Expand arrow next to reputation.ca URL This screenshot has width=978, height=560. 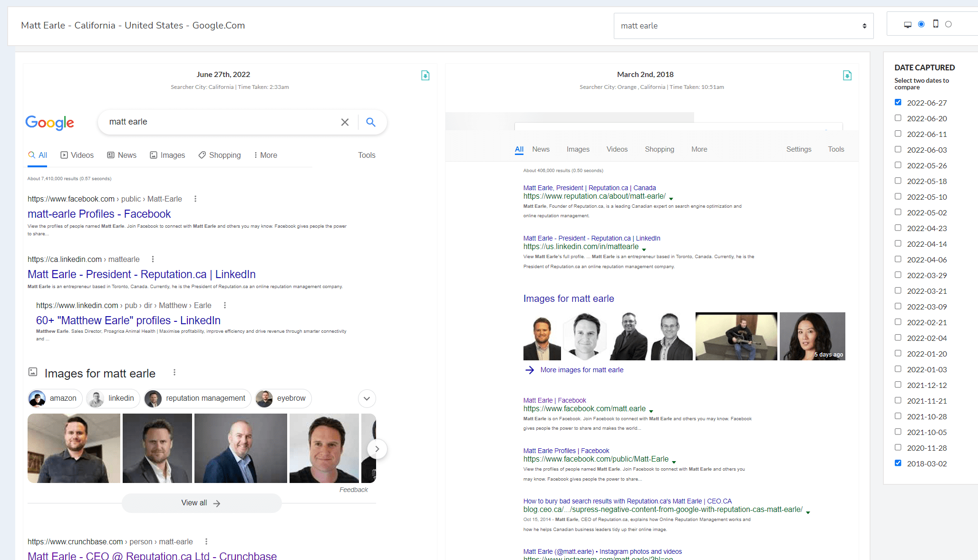(x=671, y=198)
